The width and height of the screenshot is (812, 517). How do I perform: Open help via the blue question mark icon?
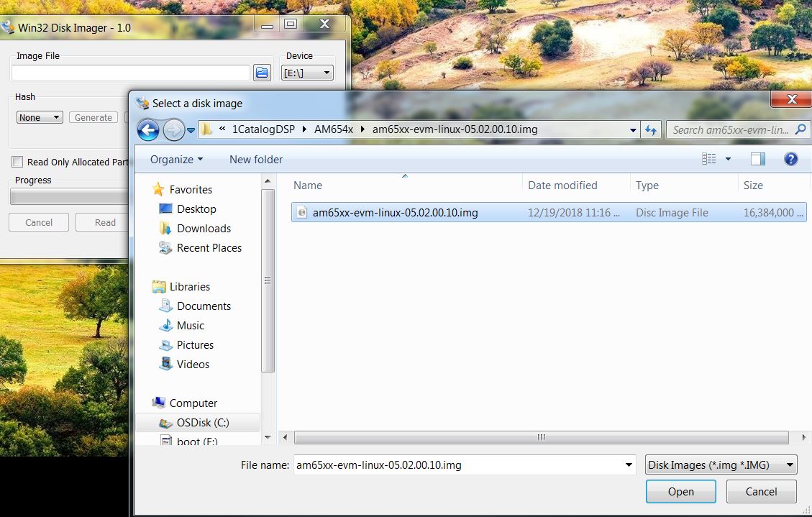(790, 159)
